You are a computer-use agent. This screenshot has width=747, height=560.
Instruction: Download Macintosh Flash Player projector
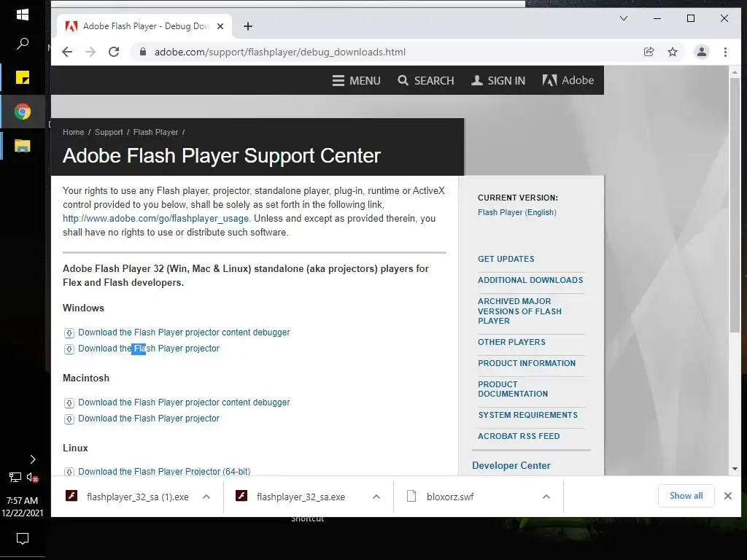tap(149, 419)
